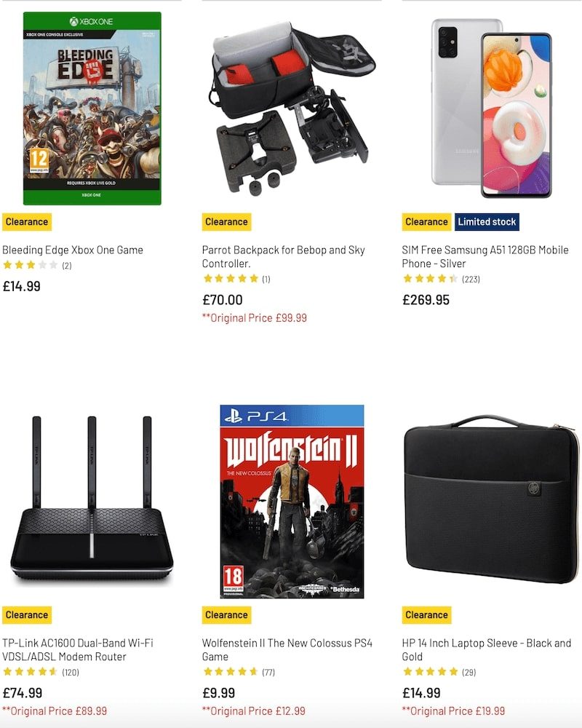The height and width of the screenshot is (728, 582).
Task: Open the Bleeding Edge Xbox One game image
Action: 92,108
